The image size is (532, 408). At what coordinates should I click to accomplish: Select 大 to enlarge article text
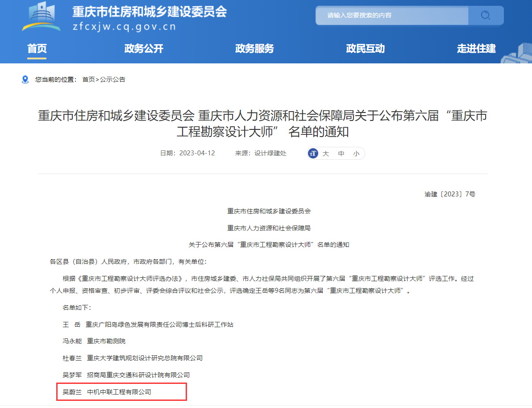point(325,153)
